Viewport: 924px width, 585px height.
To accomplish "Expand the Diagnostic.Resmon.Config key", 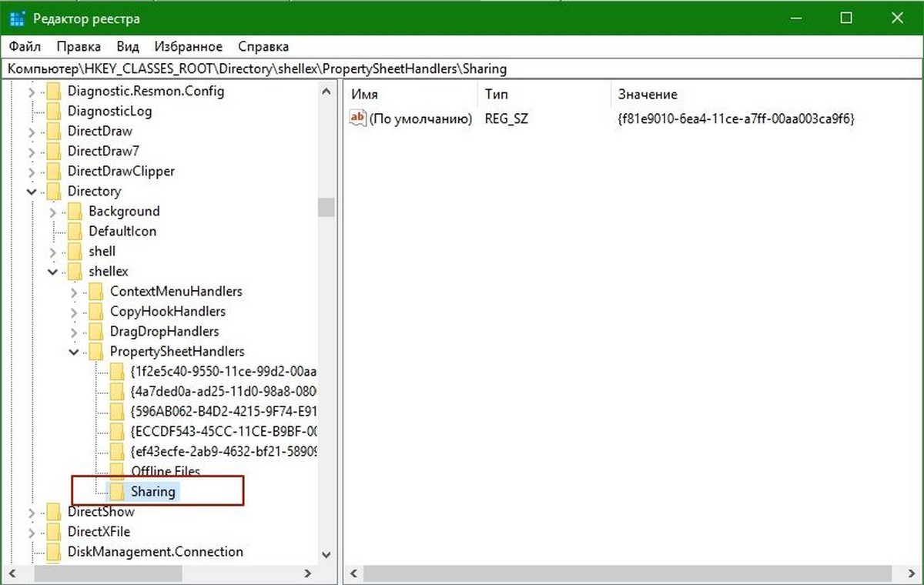I will [31, 92].
